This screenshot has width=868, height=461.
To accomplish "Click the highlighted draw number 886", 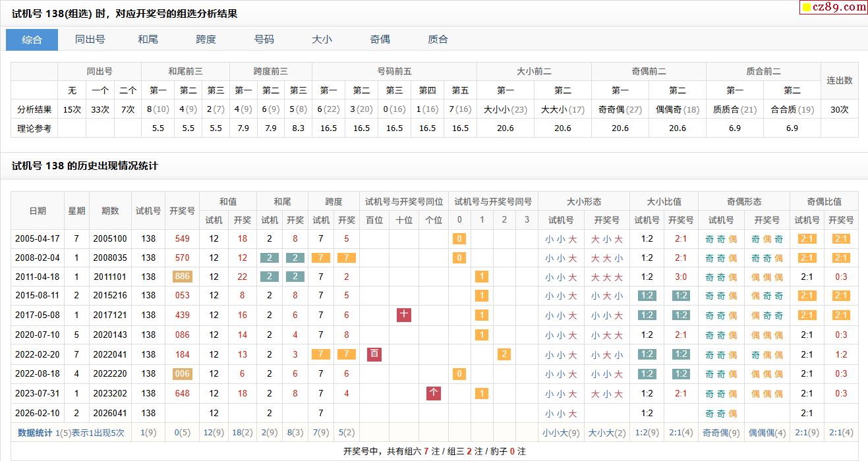I will [183, 277].
